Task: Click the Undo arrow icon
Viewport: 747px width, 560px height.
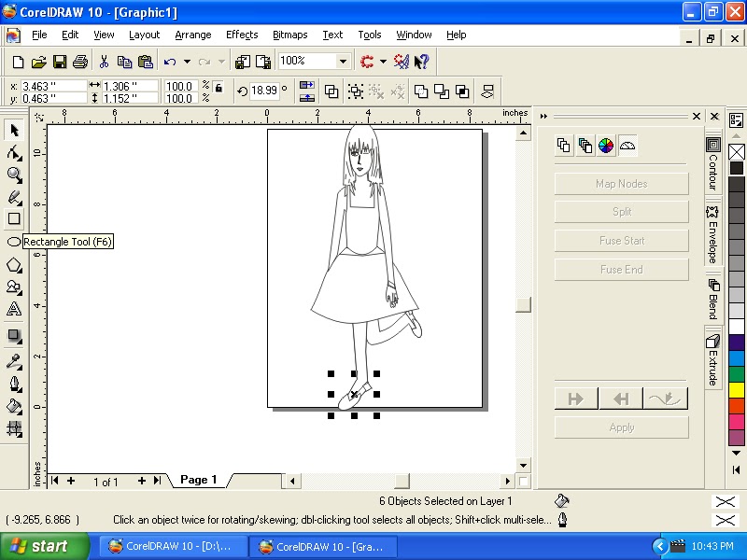Action: [x=170, y=62]
